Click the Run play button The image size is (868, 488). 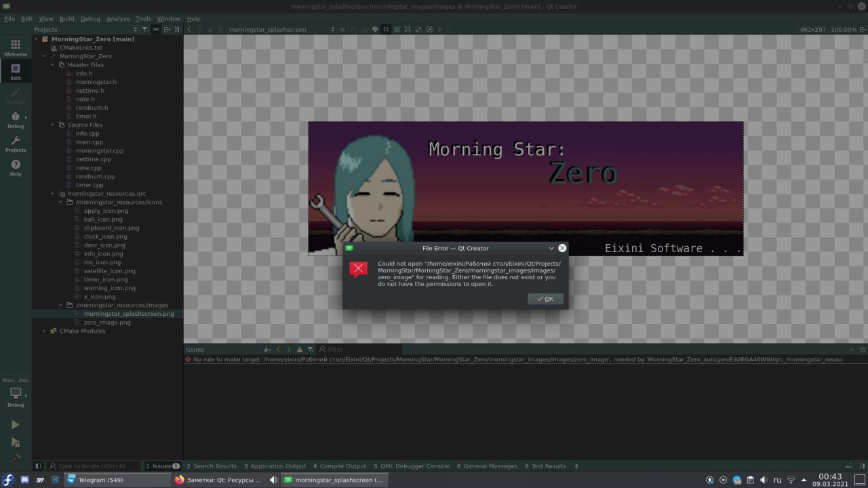tap(16, 425)
